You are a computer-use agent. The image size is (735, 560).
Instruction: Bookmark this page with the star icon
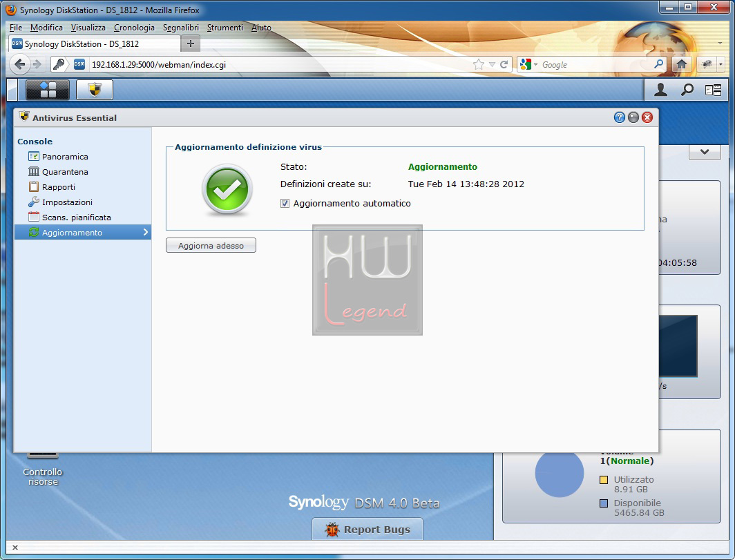point(478,65)
